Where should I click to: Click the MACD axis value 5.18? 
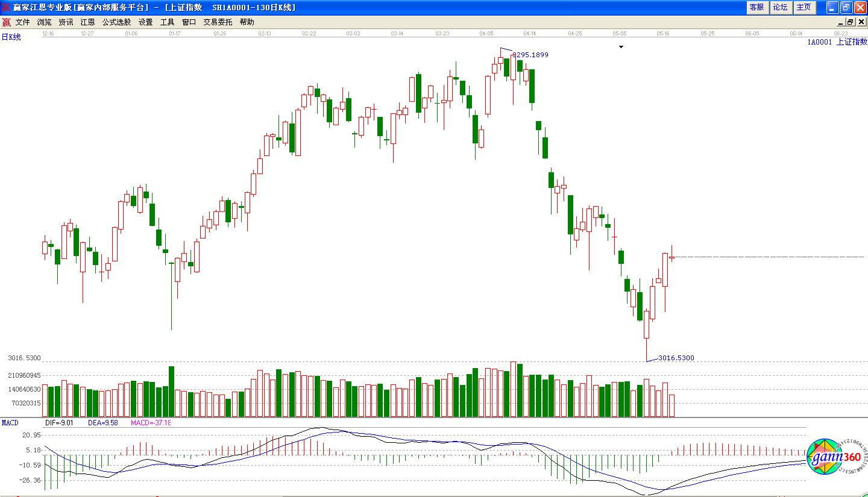33,450
